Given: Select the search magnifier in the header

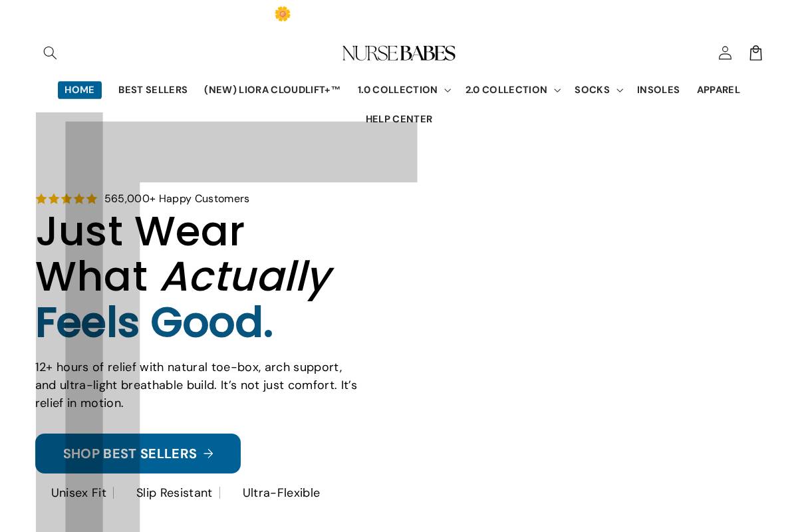Looking at the screenshot, I should pos(50,53).
